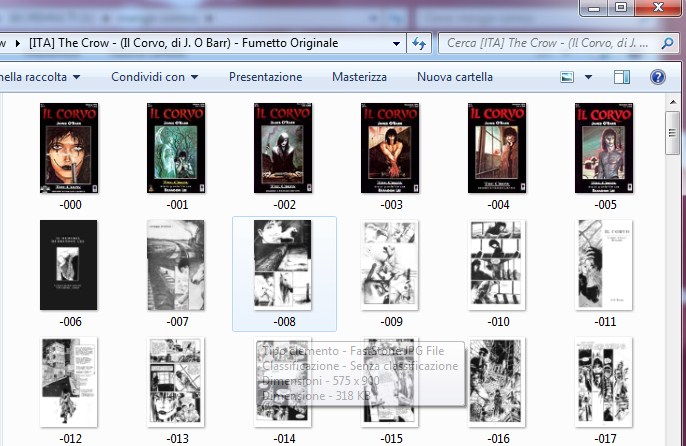Screen dimensions: 686x446
Task: Select the -013 page thumbnail
Action: [176, 382]
